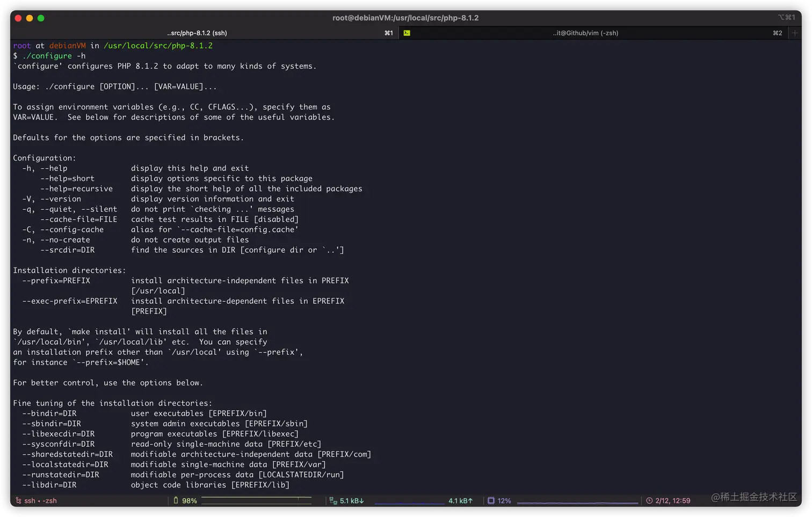Viewport: 812px width, 517px height.
Task: Click the 'Usage: ./configure [OPTION]...' line
Action: [x=115, y=86]
